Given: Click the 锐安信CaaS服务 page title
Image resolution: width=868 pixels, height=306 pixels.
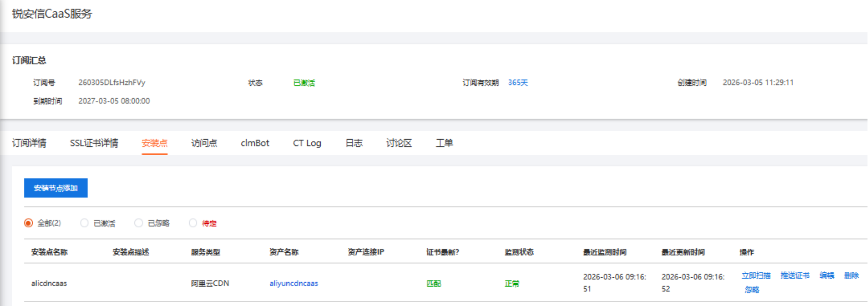Looking at the screenshot, I should point(52,14).
